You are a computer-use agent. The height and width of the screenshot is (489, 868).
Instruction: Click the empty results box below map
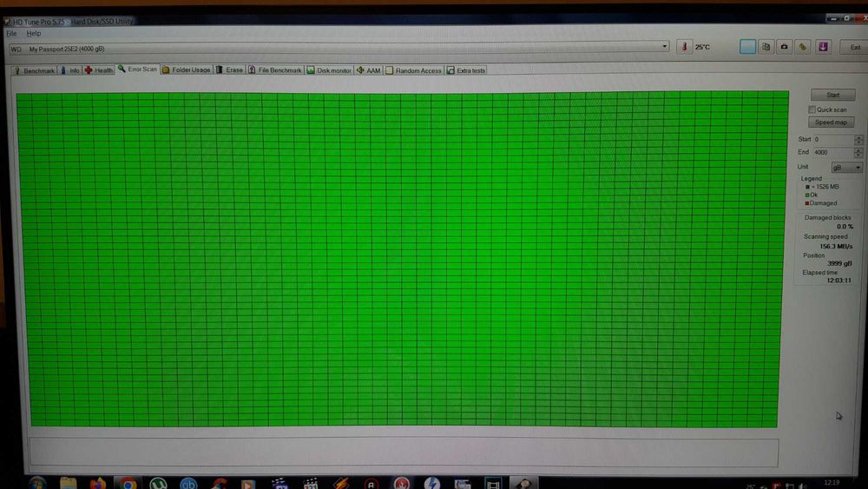404,453
